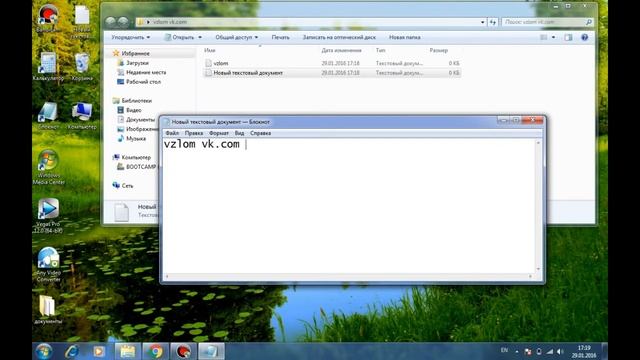Click the Any Video Converter desktop icon
Screen dimensions: 640x360
49,264
